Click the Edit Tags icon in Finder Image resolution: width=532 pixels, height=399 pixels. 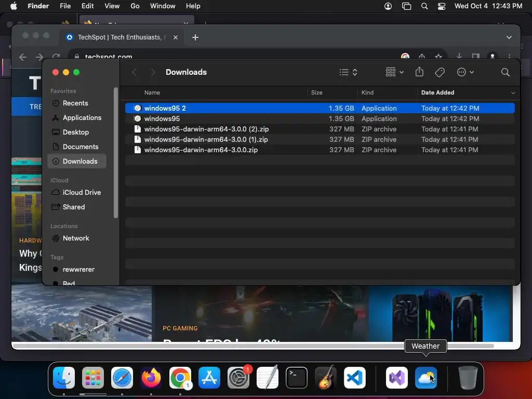pos(440,72)
